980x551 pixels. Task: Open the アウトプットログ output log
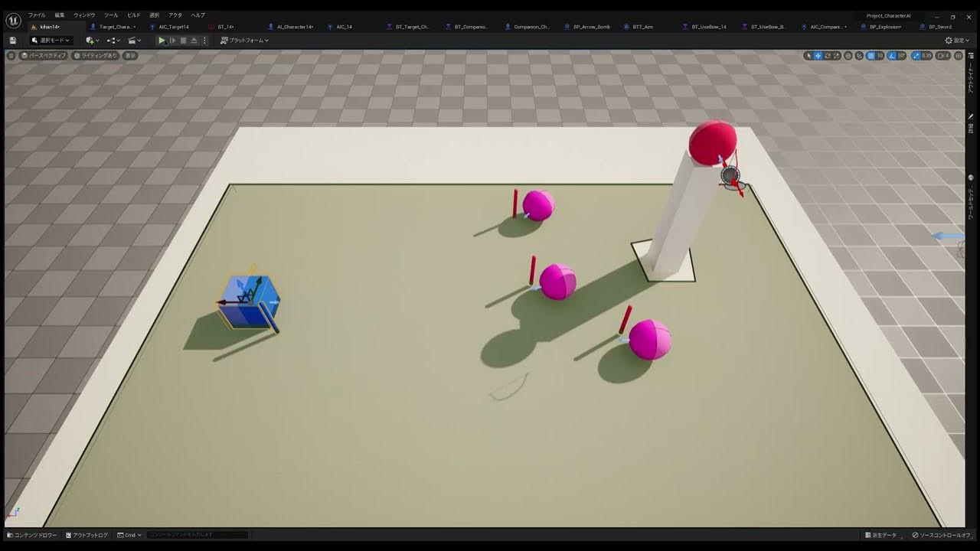(x=87, y=535)
